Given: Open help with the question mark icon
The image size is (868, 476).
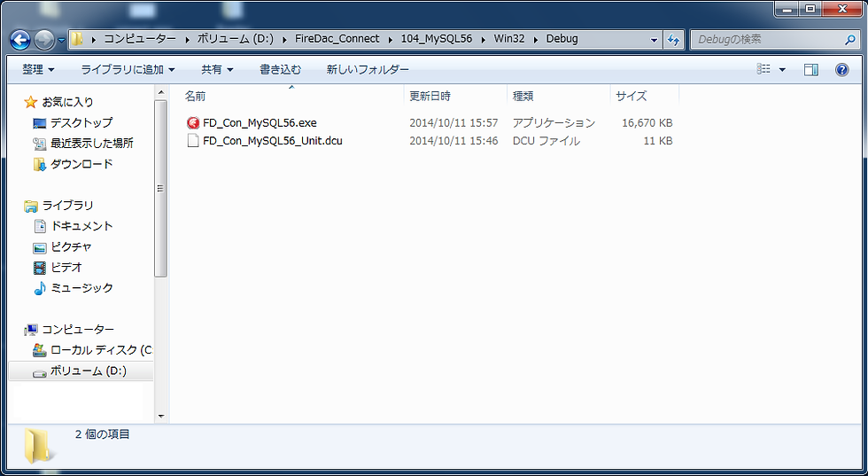Looking at the screenshot, I should click(x=842, y=69).
